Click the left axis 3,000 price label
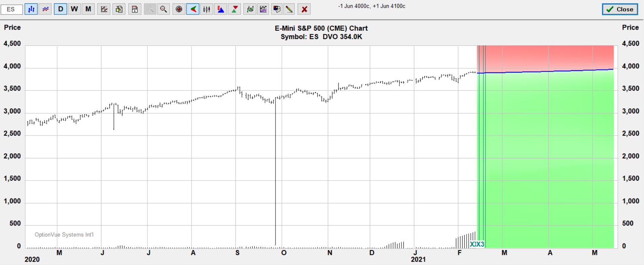644x265 pixels. point(12,111)
